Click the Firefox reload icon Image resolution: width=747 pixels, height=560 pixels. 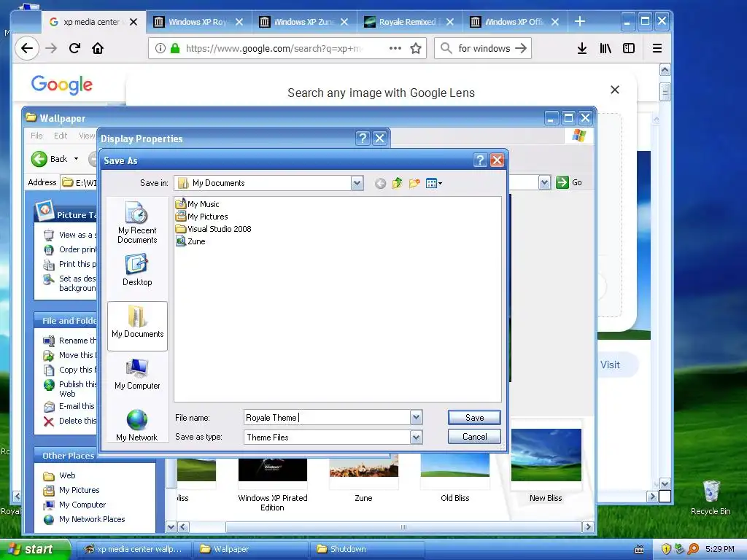pyautogui.click(x=74, y=48)
